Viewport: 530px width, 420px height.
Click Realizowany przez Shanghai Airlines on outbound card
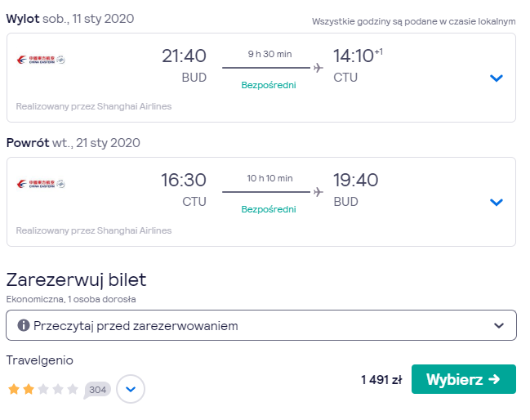tap(94, 106)
